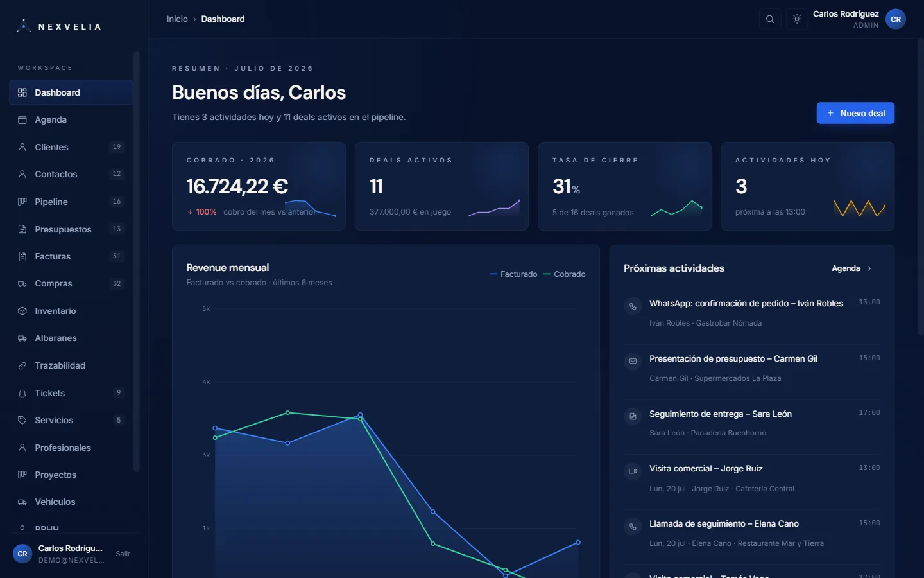The height and width of the screenshot is (578, 924).
Task: Click the phone icon for WhatsApp confirmación activity
Action: click(x=633, y=306)
